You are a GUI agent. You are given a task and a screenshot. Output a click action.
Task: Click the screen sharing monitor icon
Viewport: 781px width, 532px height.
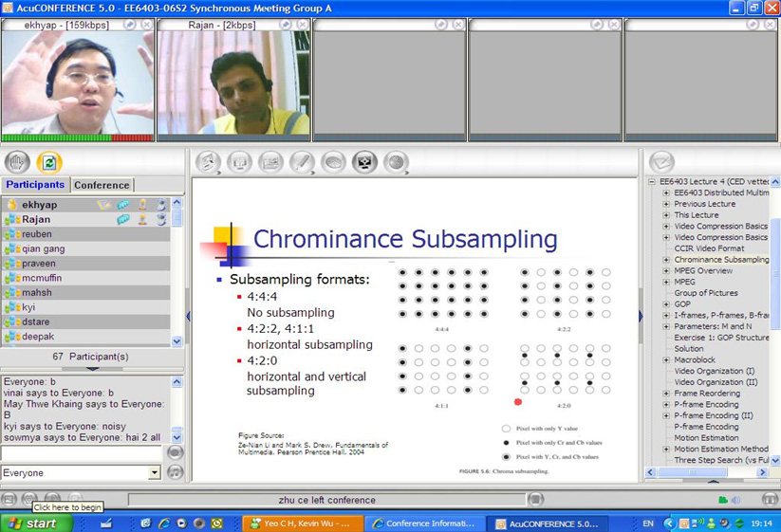(364, 162)
